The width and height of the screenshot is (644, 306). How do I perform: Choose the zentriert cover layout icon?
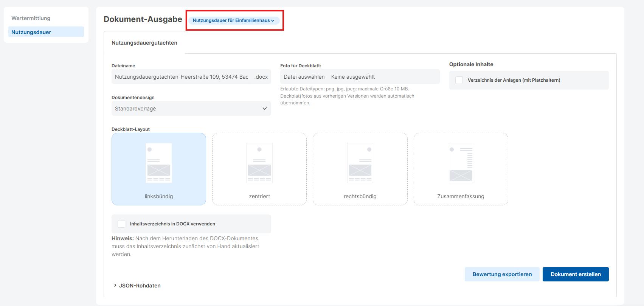pos(259,163)
